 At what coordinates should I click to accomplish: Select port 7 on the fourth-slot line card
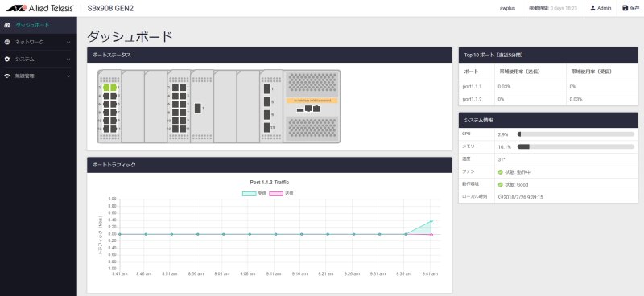click(183, 112)
